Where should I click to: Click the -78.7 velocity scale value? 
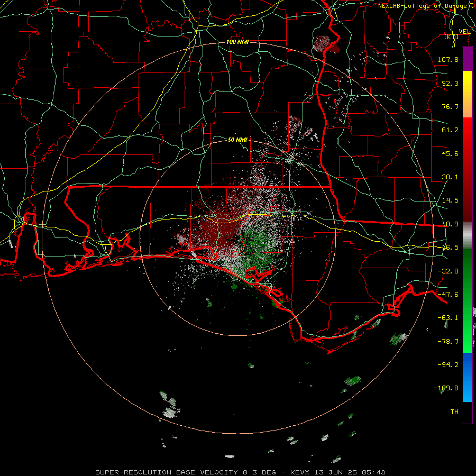point(448,342)
